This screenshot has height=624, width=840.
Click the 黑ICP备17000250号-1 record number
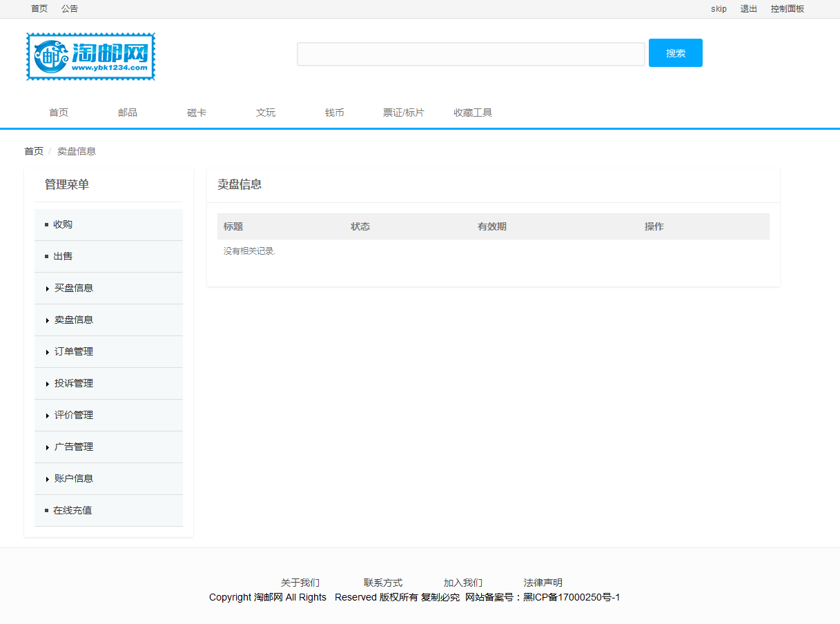572,597
